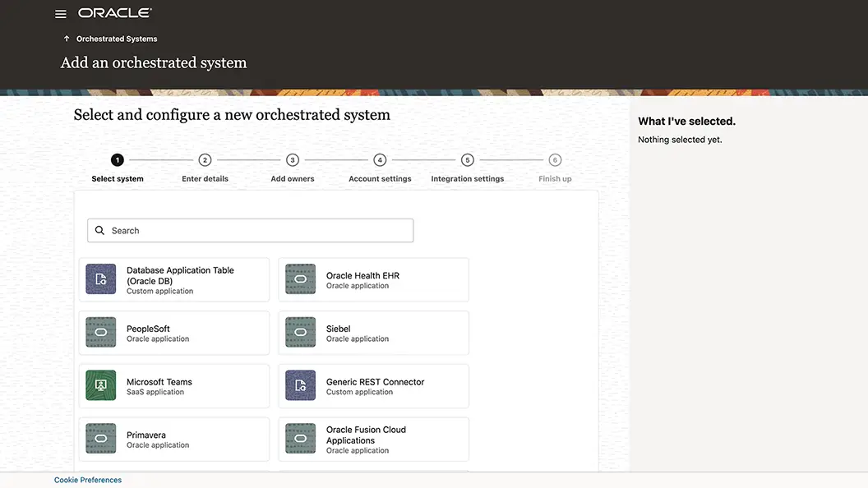Click the up arrow beside Orchestrated Systems

(67, 39)
